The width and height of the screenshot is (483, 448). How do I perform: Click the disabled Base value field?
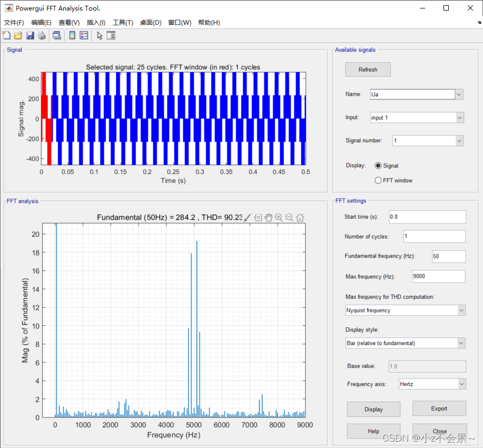click(427, 366)
